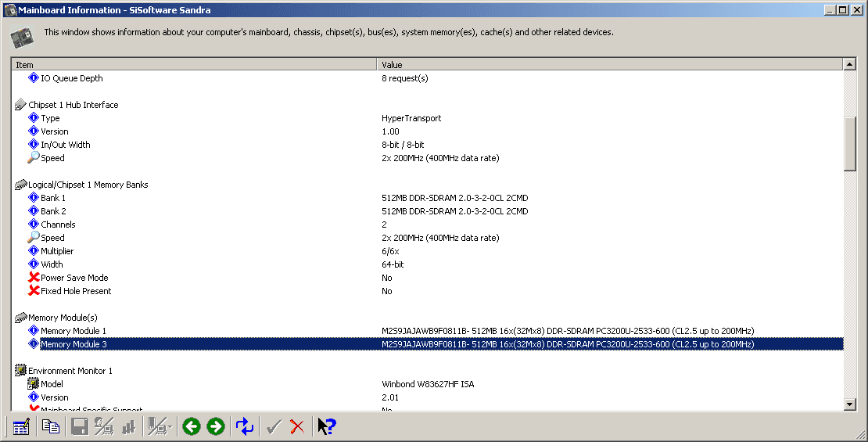Click the info icon beside Memory Module 1

tap(33, 330)
